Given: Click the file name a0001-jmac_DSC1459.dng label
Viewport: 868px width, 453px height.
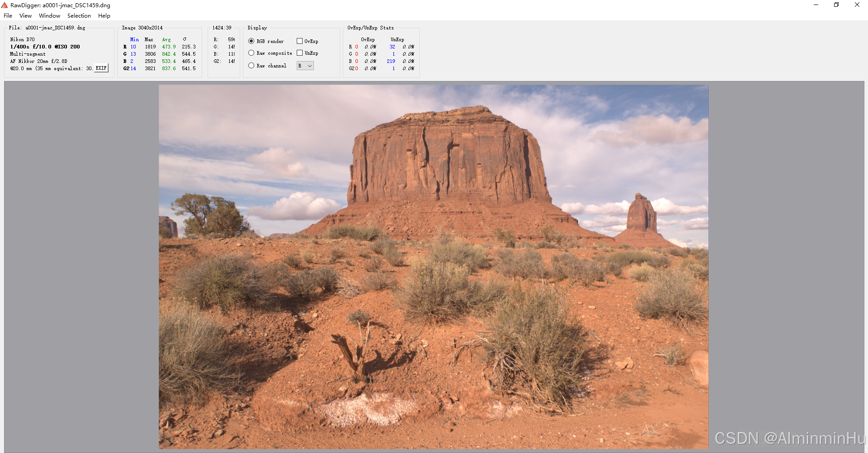Looking at the screenshot, I should click(x=55, y=28).
